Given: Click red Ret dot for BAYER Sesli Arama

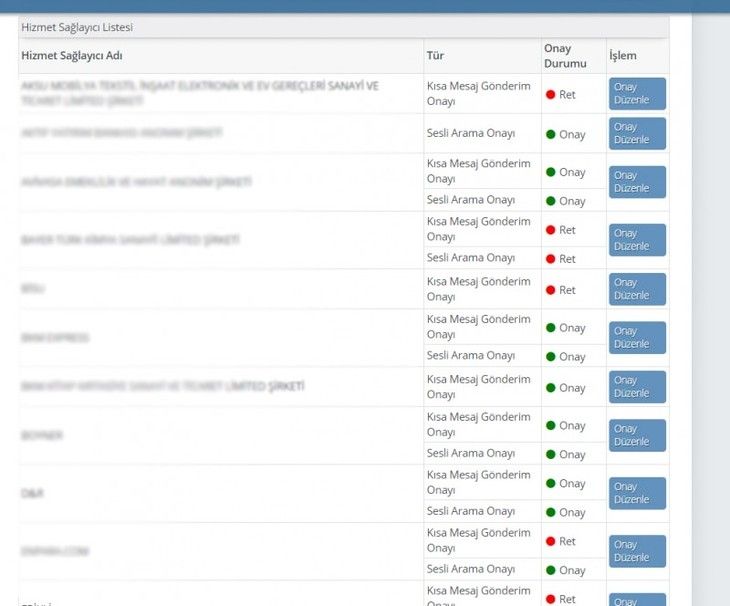Looking at the screenshot, I should click(550, 259).
